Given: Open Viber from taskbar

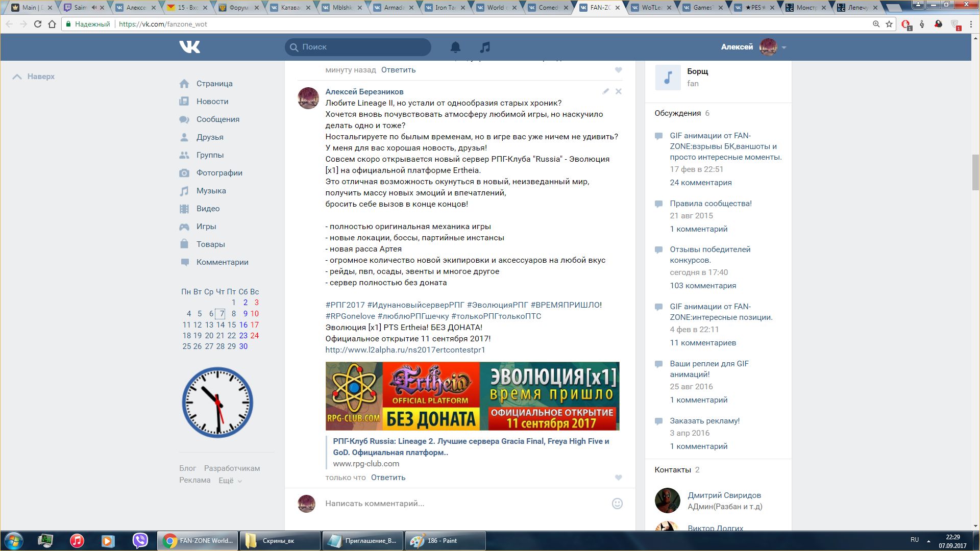Looking at the screenshot, I should click(140, 541).
